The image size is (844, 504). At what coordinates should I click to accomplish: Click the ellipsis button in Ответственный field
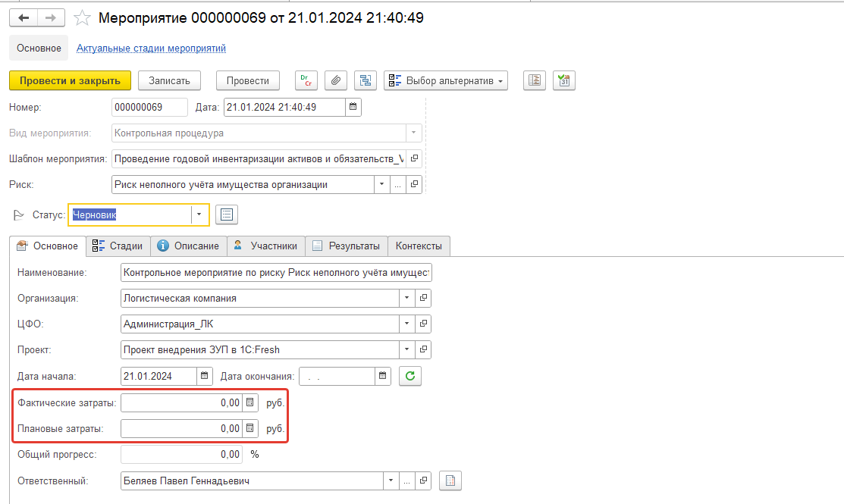[407, 481]
